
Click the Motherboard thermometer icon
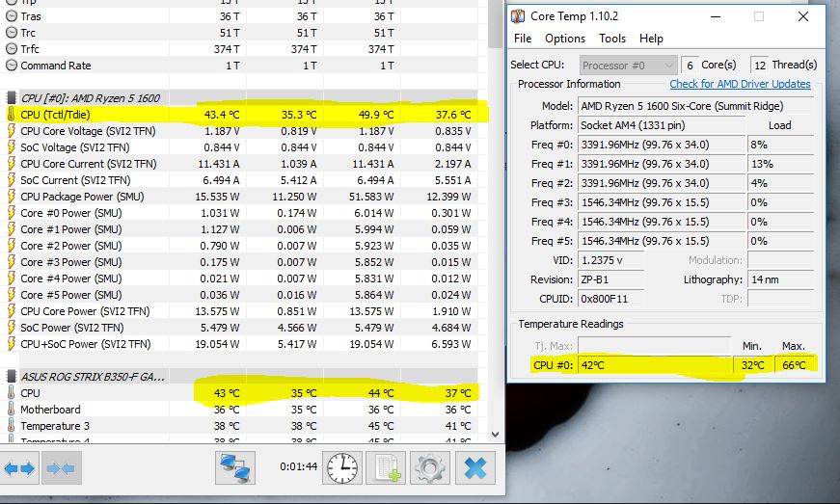[11, 410]
